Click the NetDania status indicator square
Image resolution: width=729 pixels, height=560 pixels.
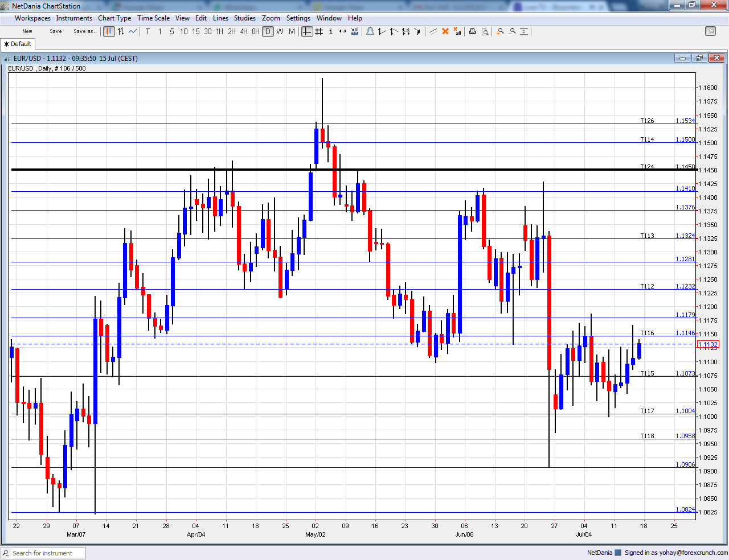(618, 553)
